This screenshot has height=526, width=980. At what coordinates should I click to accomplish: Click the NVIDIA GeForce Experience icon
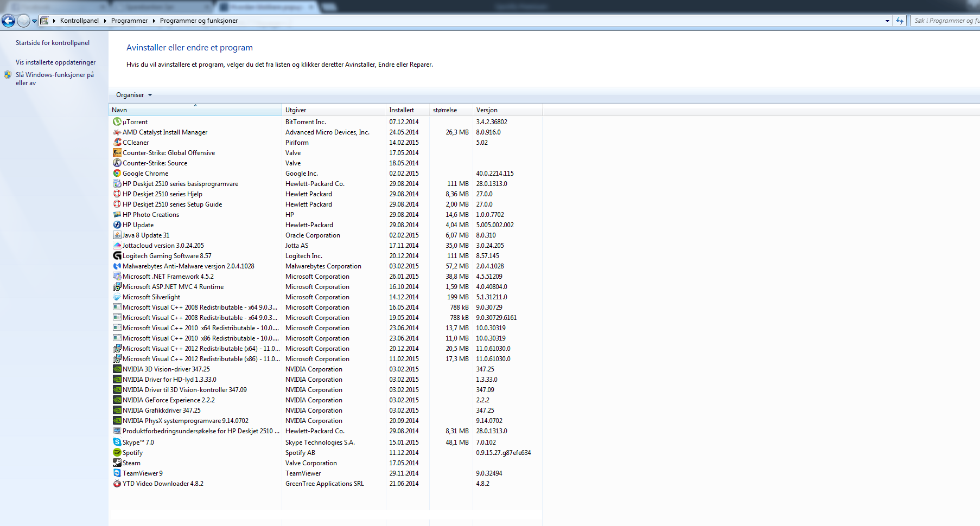tap(117, 400)
